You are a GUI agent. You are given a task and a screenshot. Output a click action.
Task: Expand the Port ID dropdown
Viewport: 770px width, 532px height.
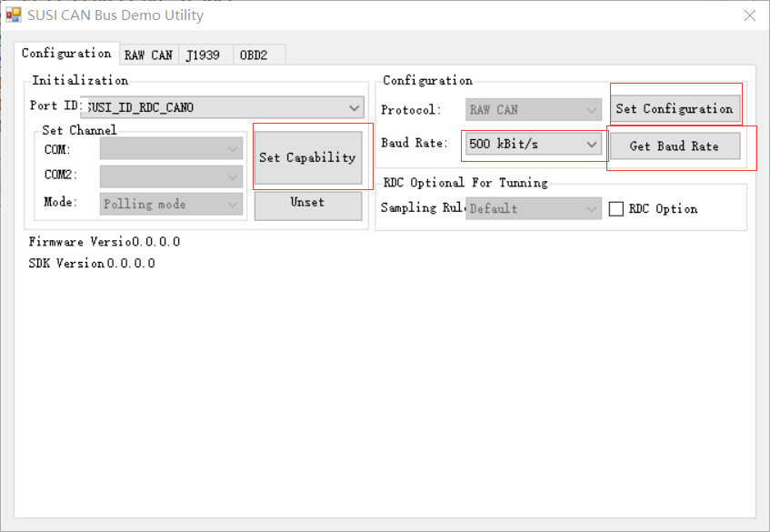click(x=223, y=107)
